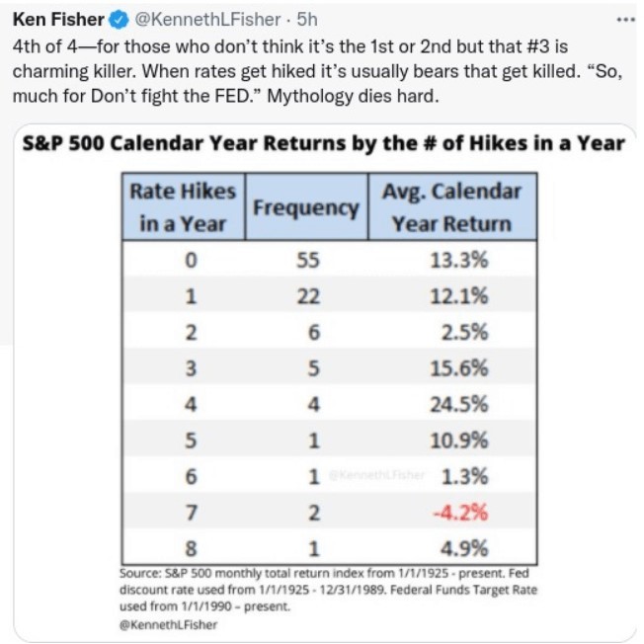Open Ken Fisher's profile name link
Screen dimensions: 644x644
click(57, 19)
